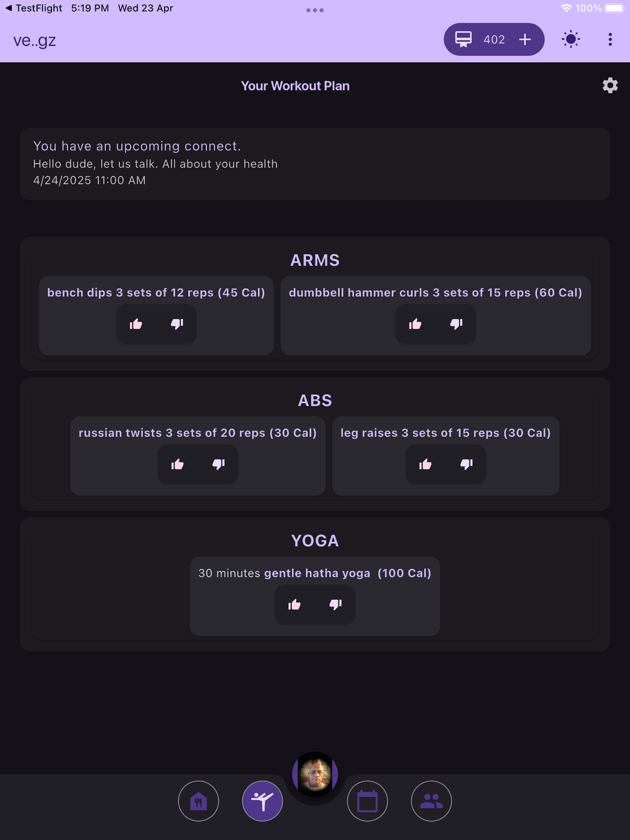Screen dimensions: 630x840
Task: Open the calendar tab
Action: pyautogui.click(x=367, y=801)
